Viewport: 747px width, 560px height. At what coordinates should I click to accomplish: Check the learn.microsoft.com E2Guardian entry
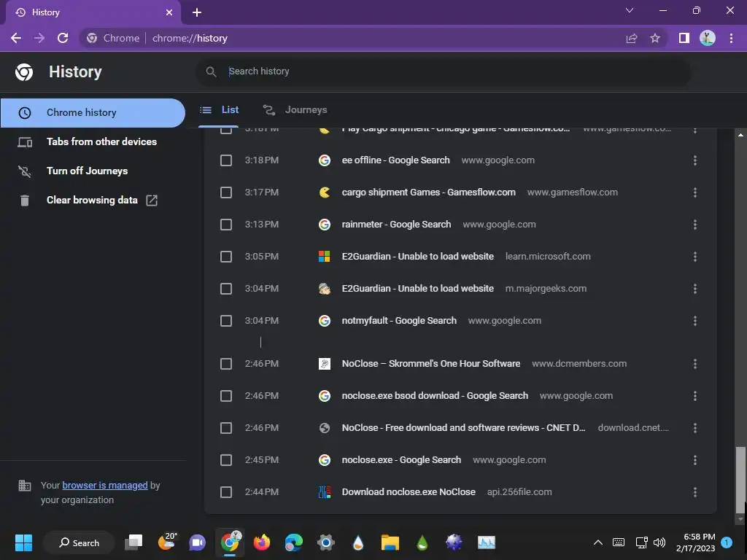coord(226,257)
